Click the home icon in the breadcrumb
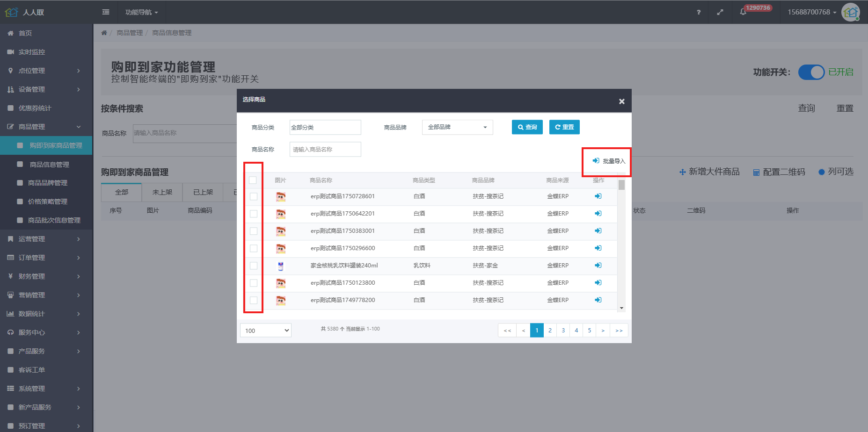Screen dimensions: 868x432 coord(104,33)
